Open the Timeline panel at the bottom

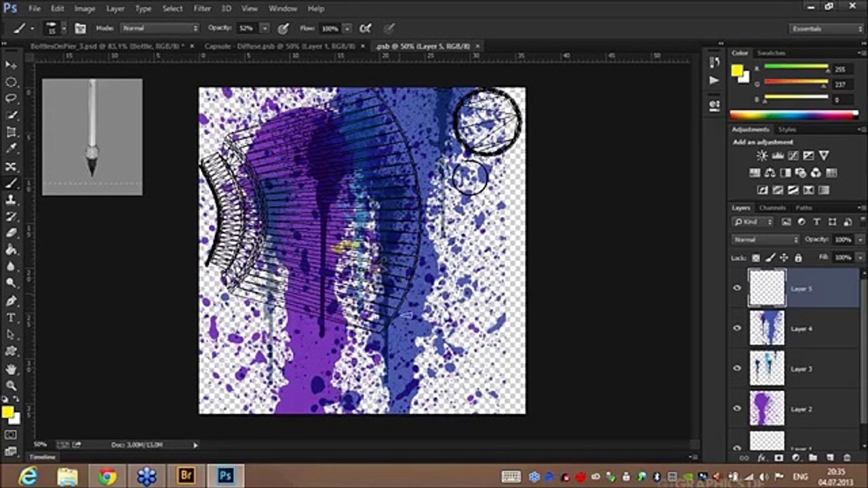click(42, 457)
